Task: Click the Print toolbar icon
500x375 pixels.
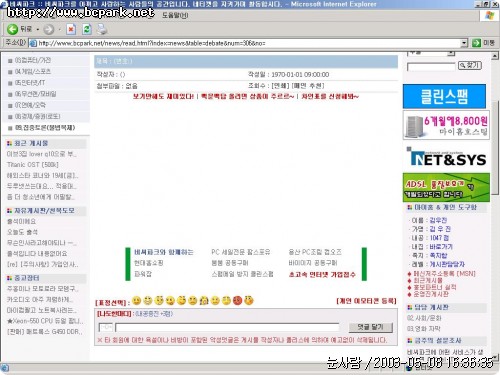Action: (102, 29)
